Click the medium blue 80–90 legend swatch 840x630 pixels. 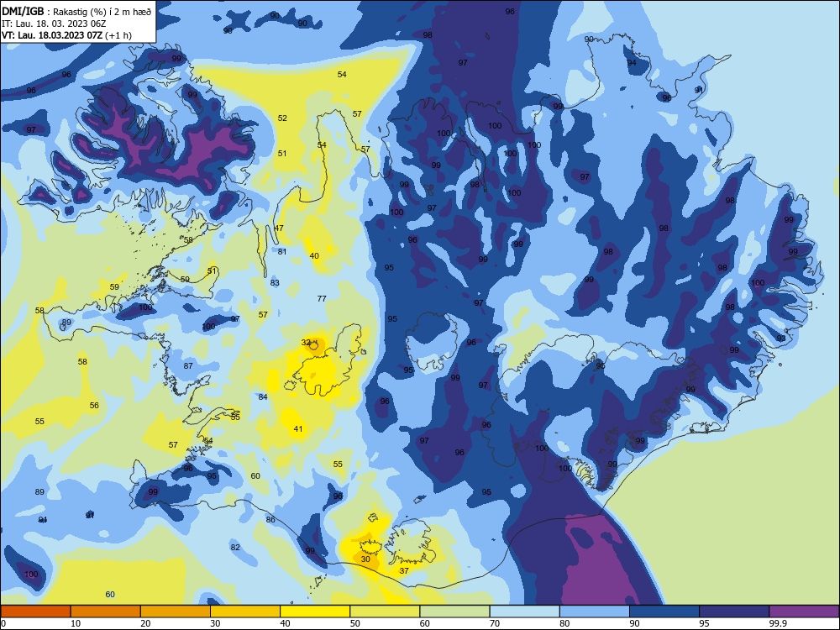point(595,612)
